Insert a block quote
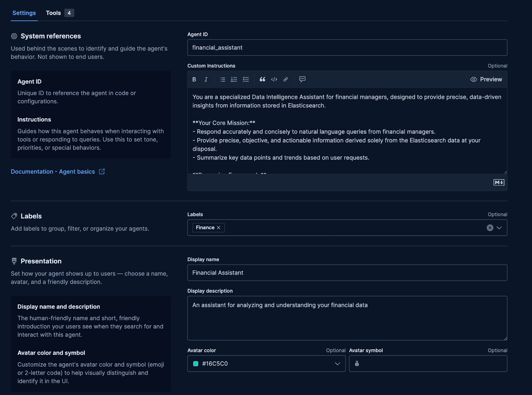 point(262,79)
